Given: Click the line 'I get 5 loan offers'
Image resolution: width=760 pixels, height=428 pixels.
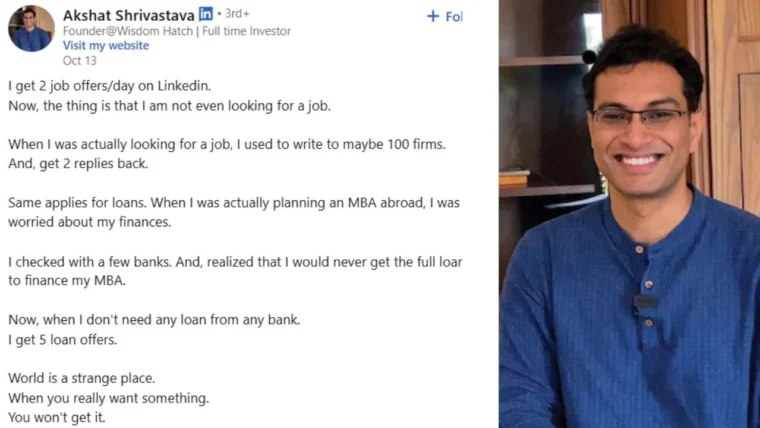Looking at the screenshot, I should (x=63, y=340).
